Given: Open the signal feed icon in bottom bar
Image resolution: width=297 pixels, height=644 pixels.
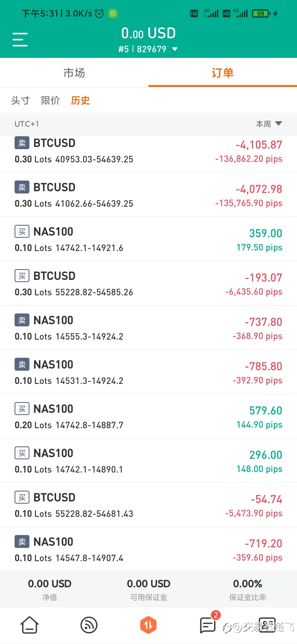Looking at the screenshot, I should (89, 625).
